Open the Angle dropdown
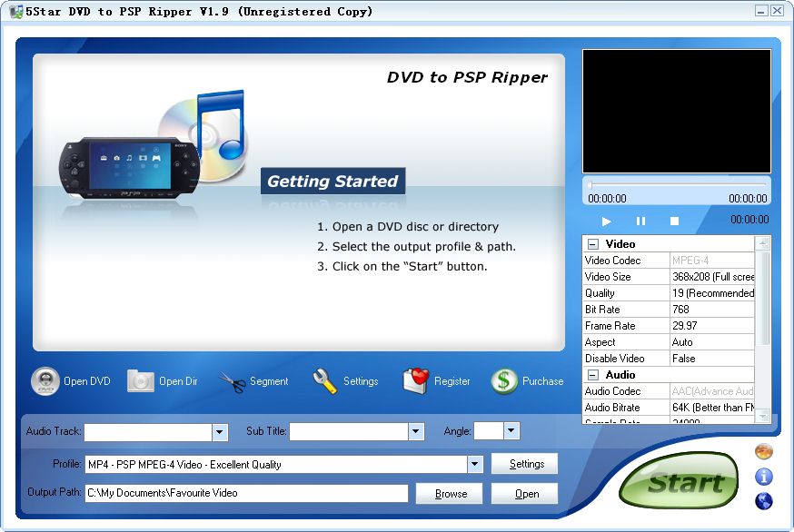 [511, 430]
